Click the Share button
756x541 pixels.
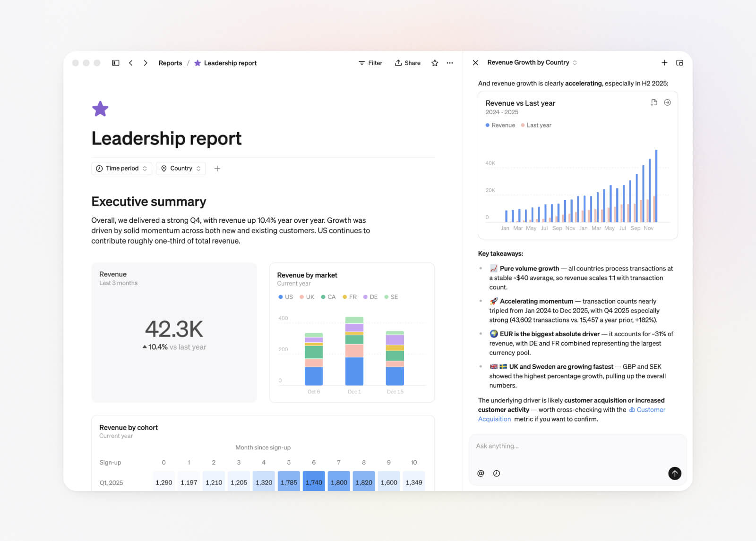408,63
